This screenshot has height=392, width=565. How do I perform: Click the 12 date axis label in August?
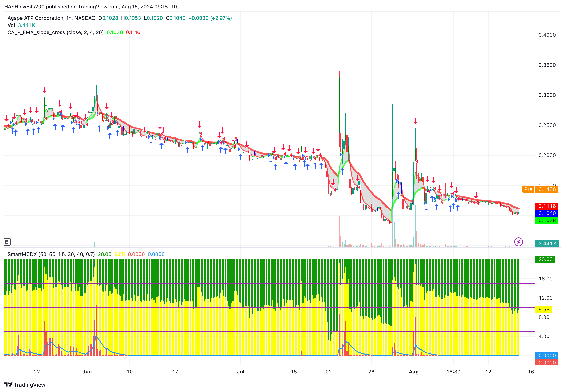coord(488,372)
